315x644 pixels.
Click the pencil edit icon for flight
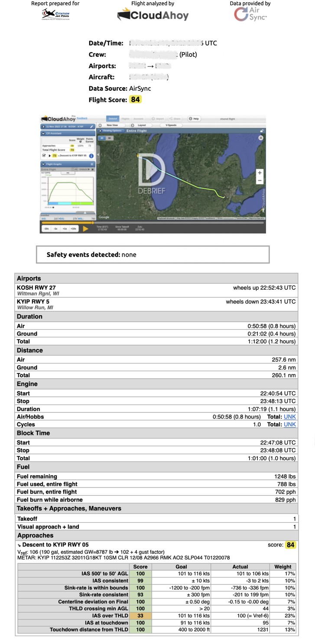point(92,126)
